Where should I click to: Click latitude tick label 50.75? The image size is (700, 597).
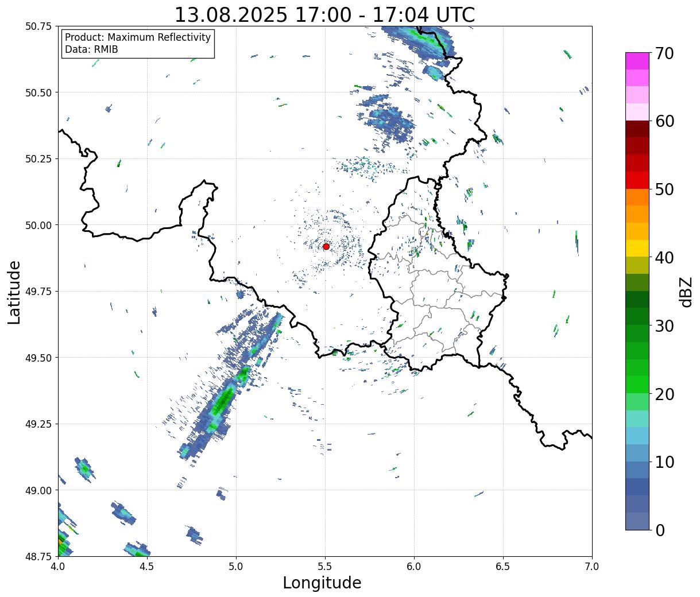(38, 26)
